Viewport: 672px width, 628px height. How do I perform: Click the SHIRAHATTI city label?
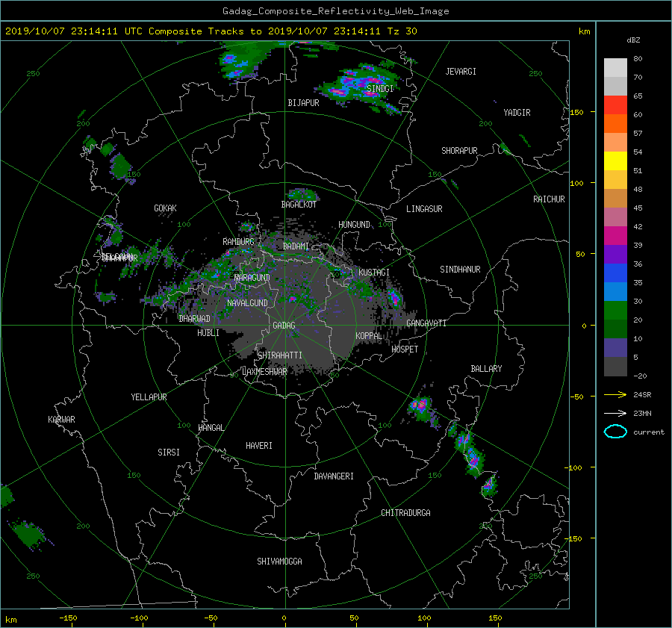click(280, 355)
